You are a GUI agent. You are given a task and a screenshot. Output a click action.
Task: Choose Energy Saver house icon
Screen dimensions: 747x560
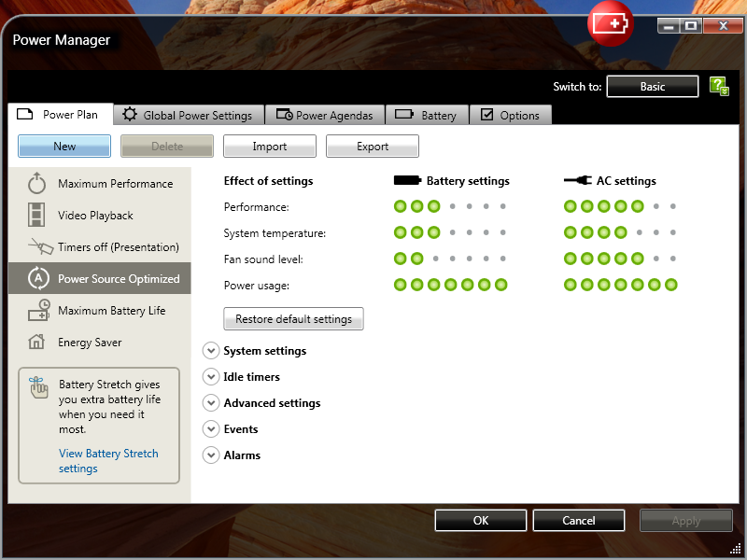(x=37, y=343)
